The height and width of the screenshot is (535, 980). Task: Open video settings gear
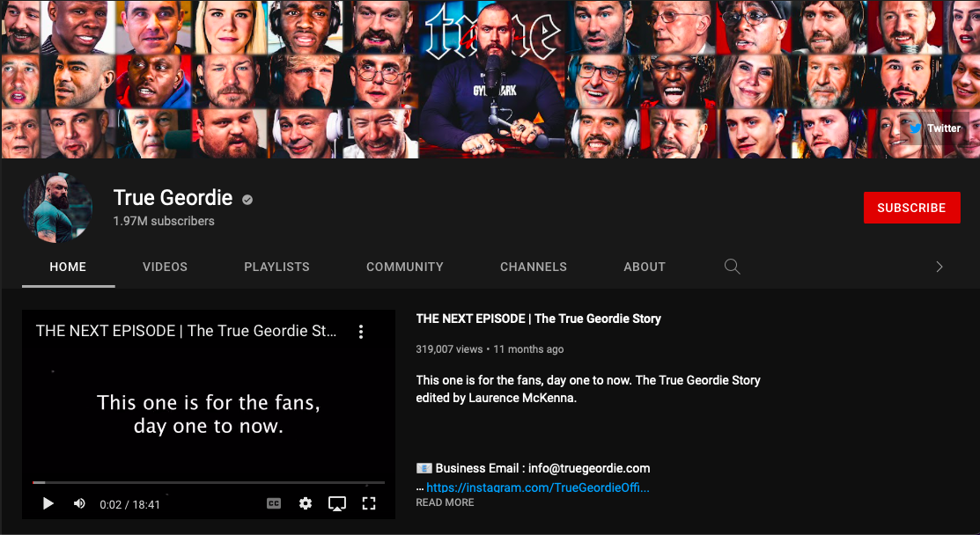pos(305,503)
